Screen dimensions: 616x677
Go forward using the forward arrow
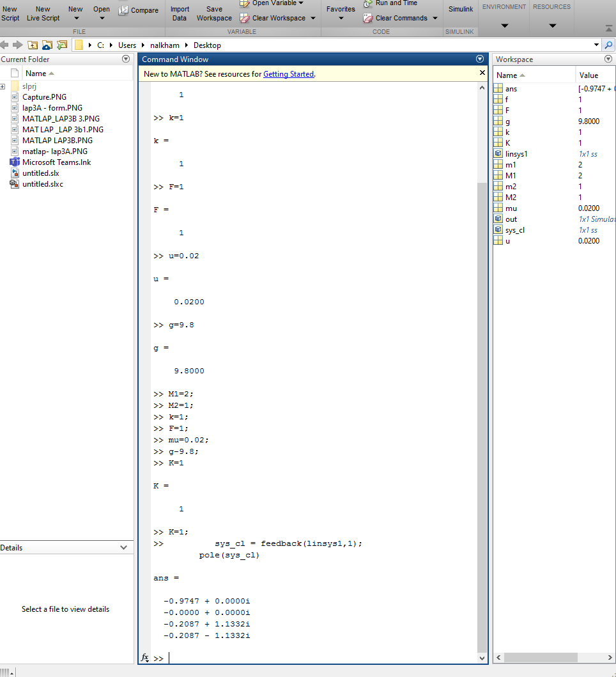coord(18,45)
